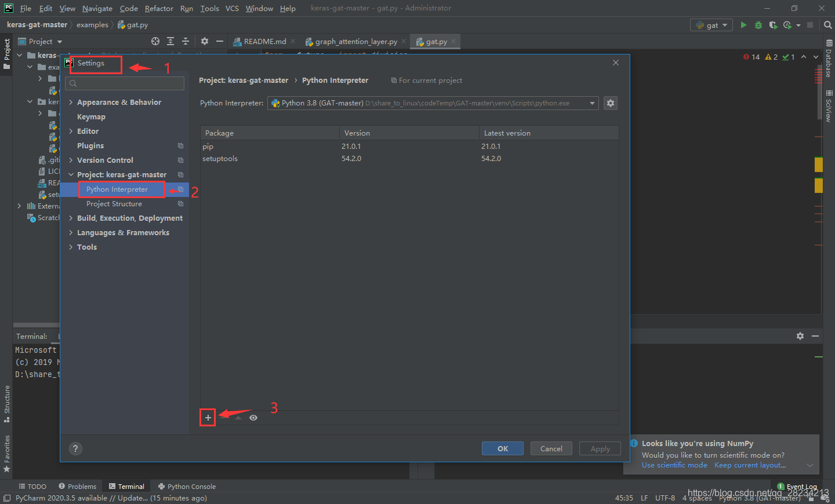Open the Search everywhere magnifier icon
Image resolution: width=835 pixels, height=504 pixels.
tap(827, 25)
